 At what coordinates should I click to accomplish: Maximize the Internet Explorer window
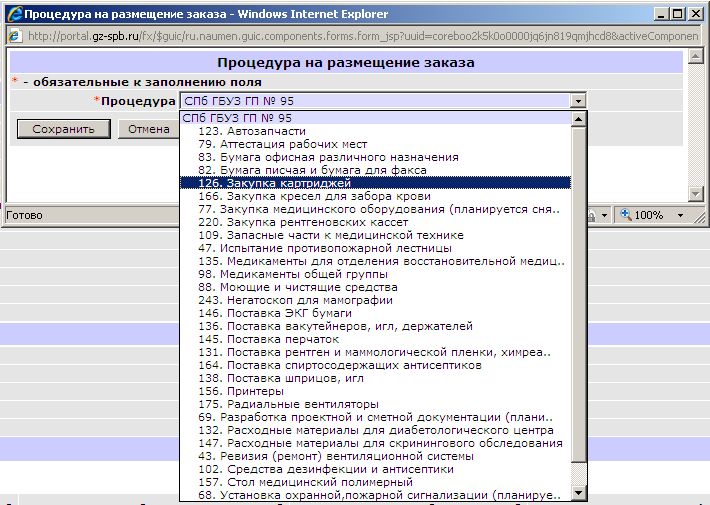[678, 14]
